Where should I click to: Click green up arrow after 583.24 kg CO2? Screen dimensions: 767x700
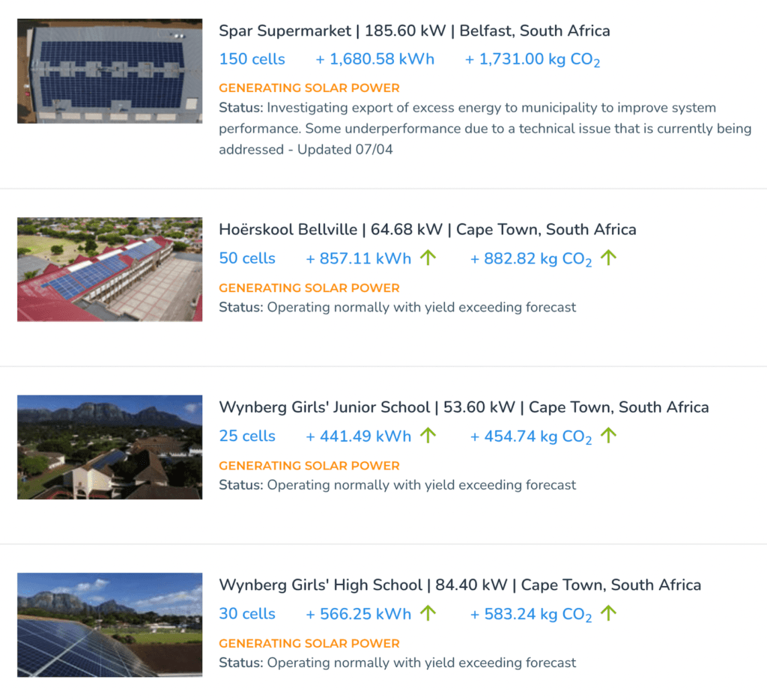click(x=608, y=613)
